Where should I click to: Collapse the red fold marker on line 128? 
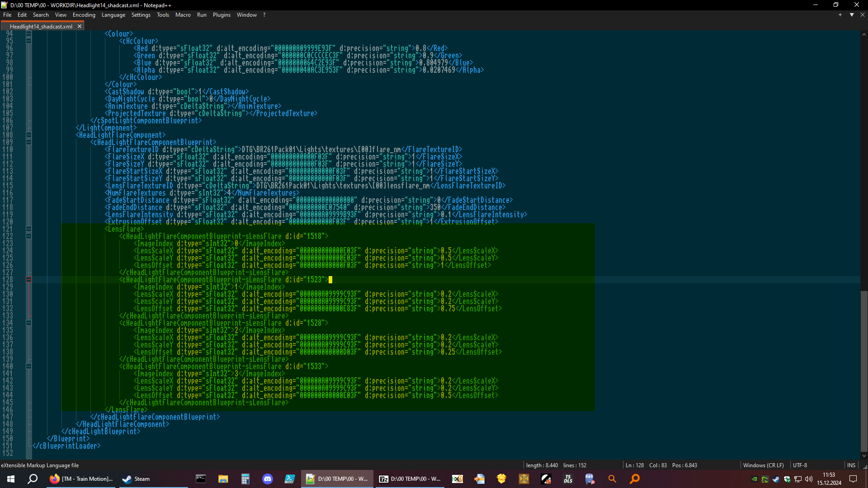point(28,280)
